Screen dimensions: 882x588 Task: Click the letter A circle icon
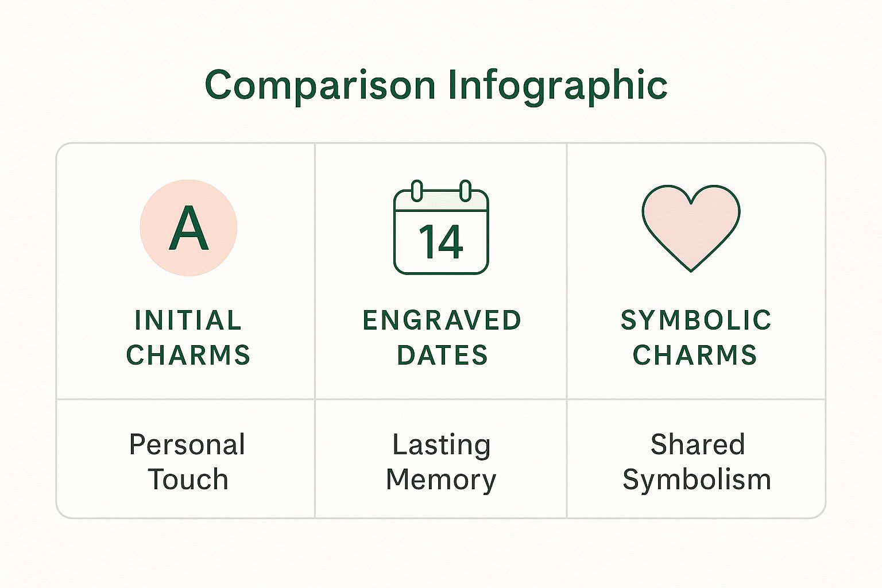(188, 228)
